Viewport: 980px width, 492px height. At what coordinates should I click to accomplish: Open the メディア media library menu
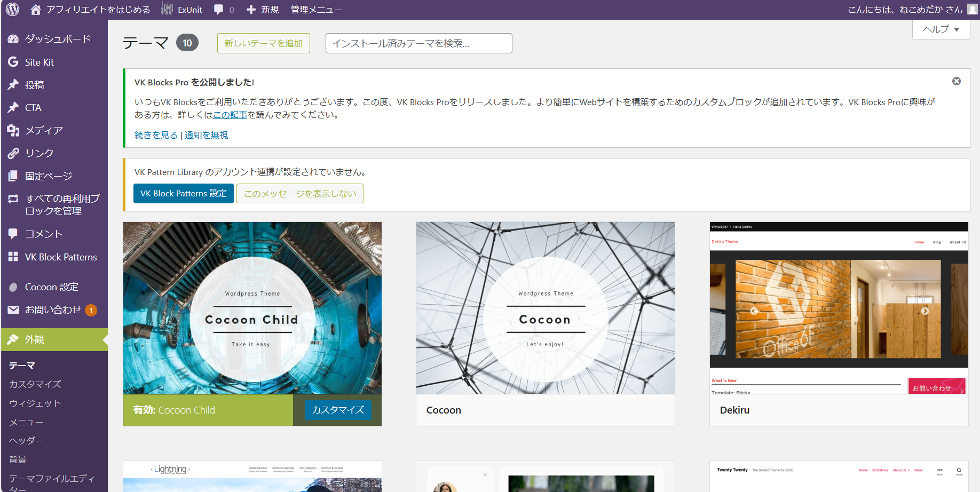pyautogui.click(x=44, y=131)
